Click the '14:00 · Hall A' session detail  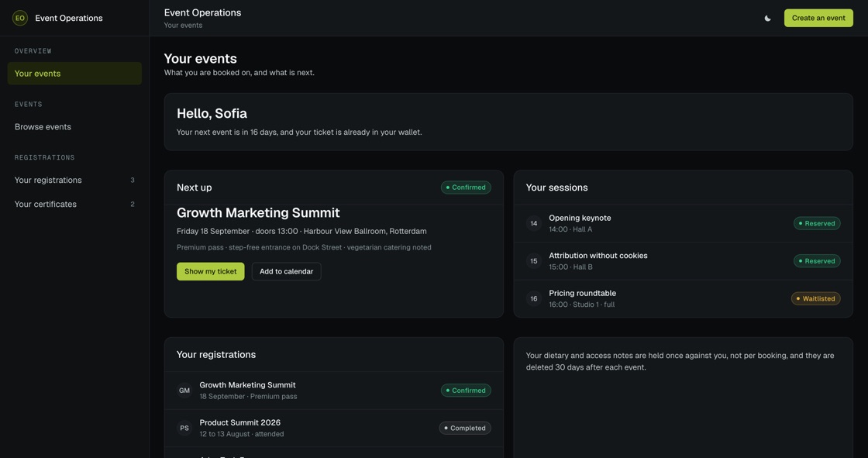click(x=570, y=229)
